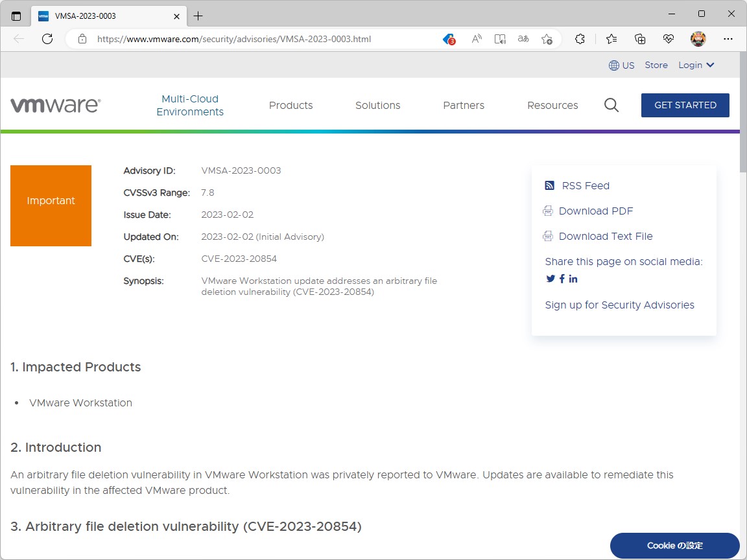Click Download Text File link

(x=606, y=236)
